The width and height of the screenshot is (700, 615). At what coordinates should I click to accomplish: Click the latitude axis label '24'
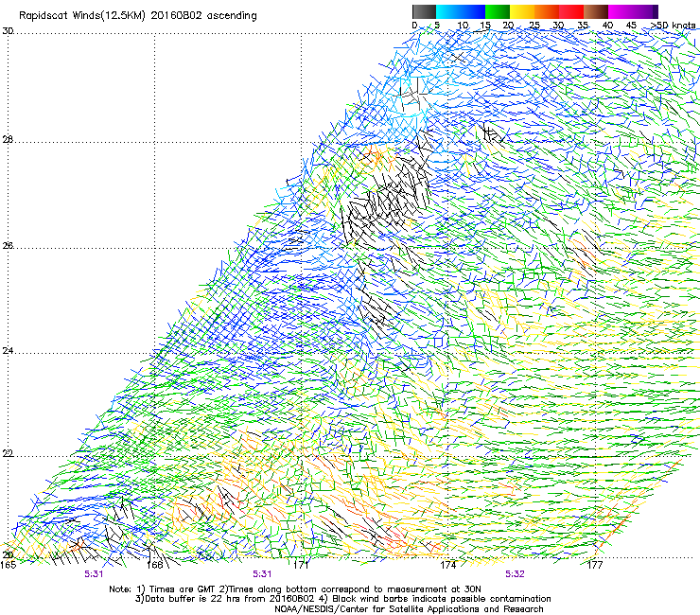pyautogui.click(x=8, y=351)
